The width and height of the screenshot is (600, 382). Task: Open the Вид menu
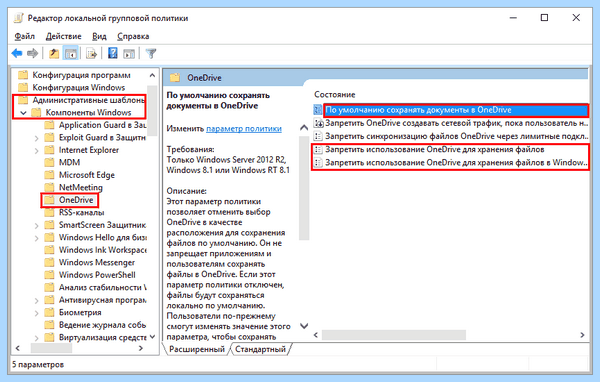99,36
